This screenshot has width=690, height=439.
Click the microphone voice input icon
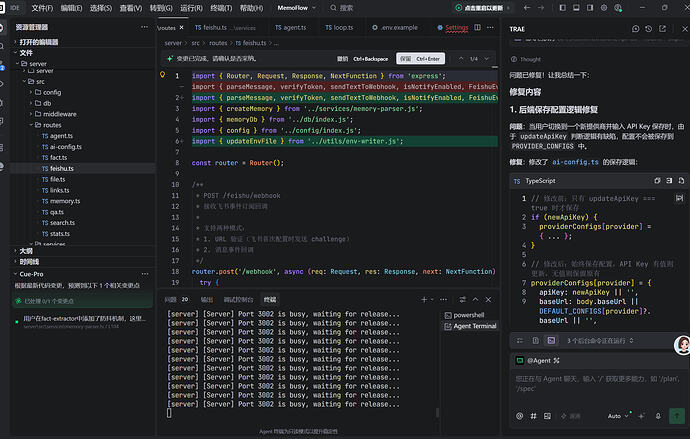click(658, 416)
